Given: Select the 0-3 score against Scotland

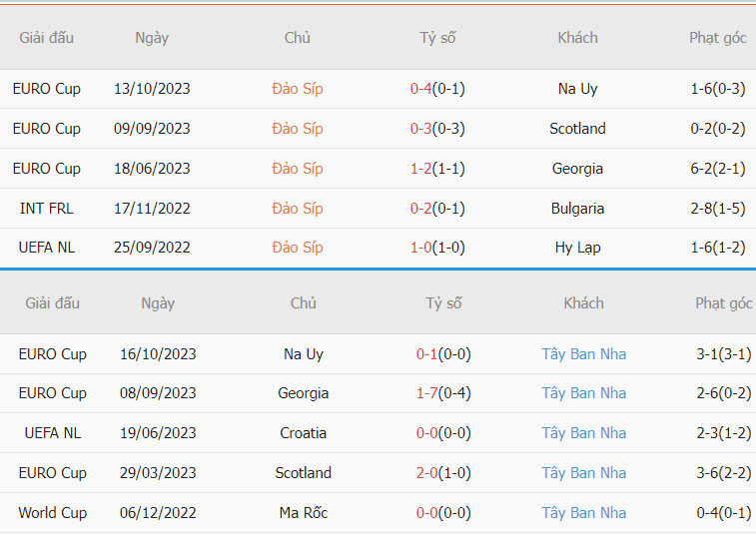Looking at the screenshot, I should tap(420, 129).
